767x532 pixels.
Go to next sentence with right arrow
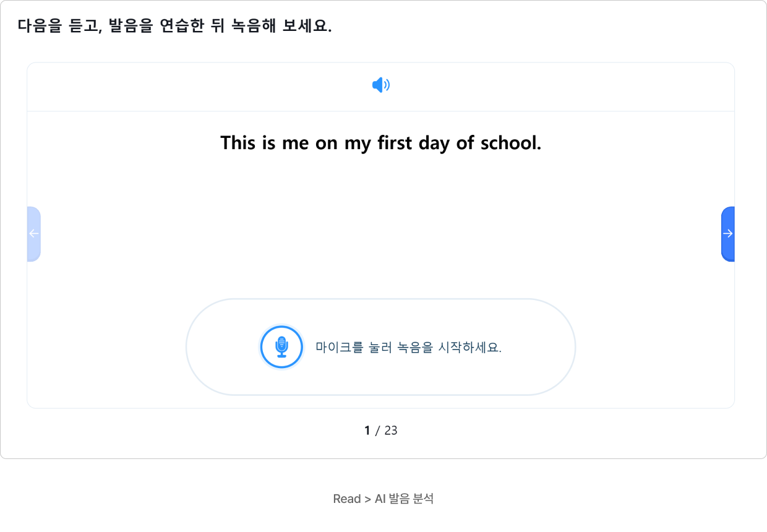pyautogui.click(x=728, y=234)
